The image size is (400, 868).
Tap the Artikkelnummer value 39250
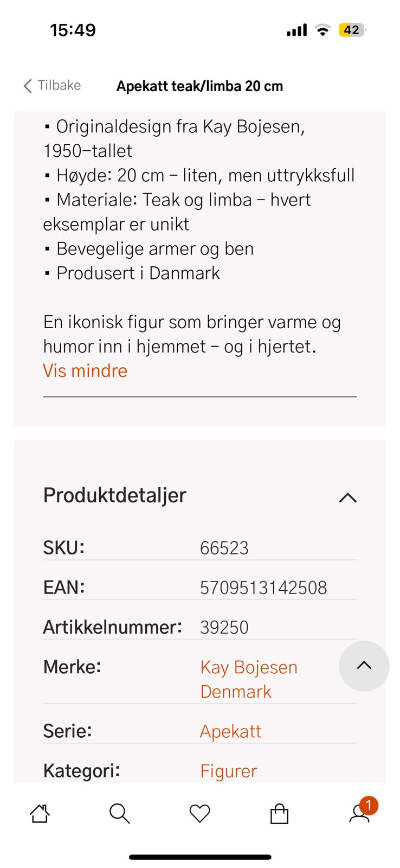point(224,627)
